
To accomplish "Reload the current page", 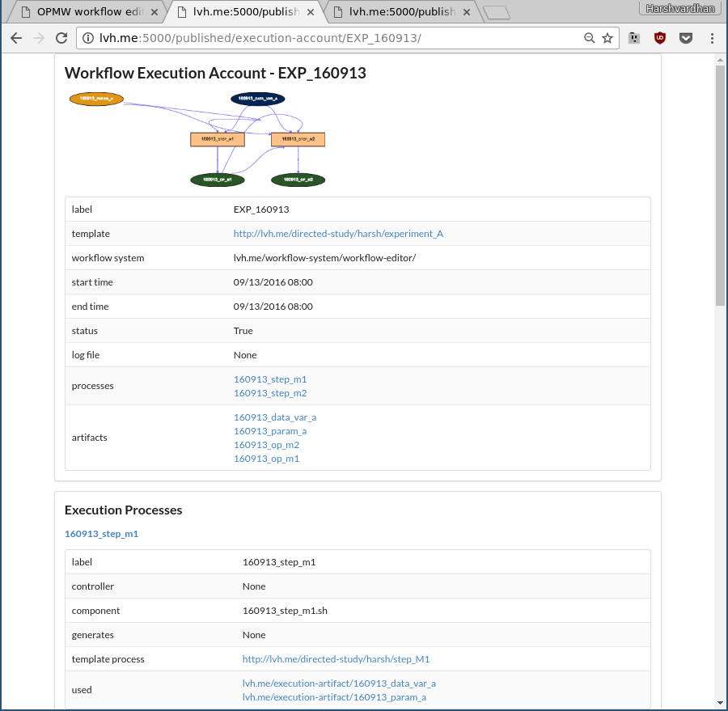I will click(x=61, y=38).
